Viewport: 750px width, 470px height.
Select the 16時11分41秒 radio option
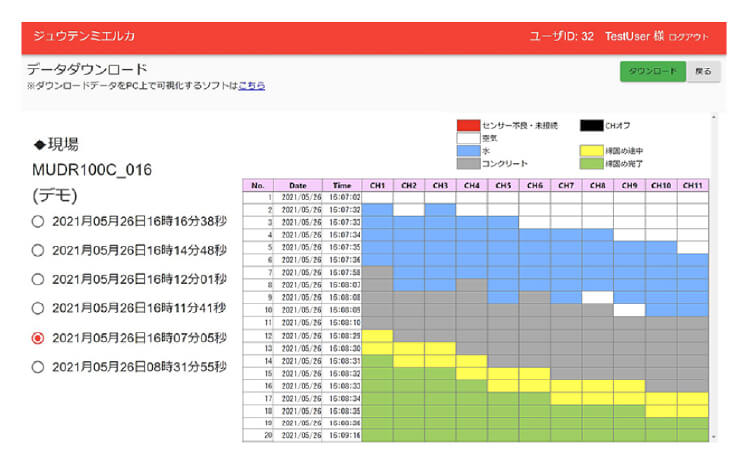coord(38,308)
